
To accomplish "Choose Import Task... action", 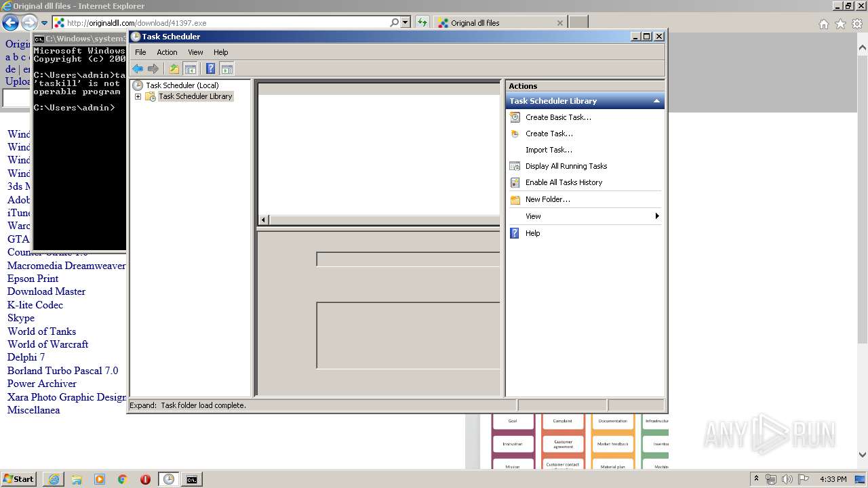I will (x=549, y=150).
